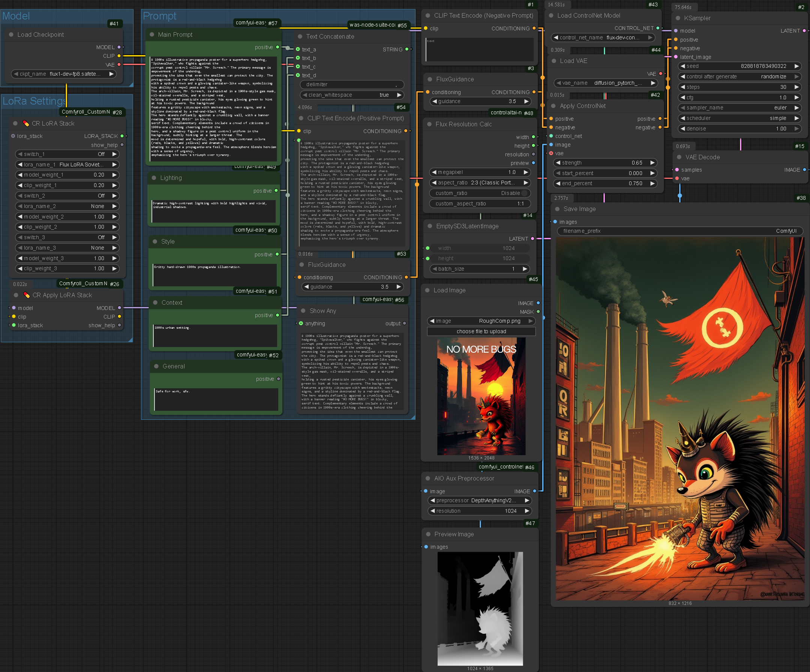Click choose file to upload button
This screenshot has width=810, height=672.
[x=481, y=332]
